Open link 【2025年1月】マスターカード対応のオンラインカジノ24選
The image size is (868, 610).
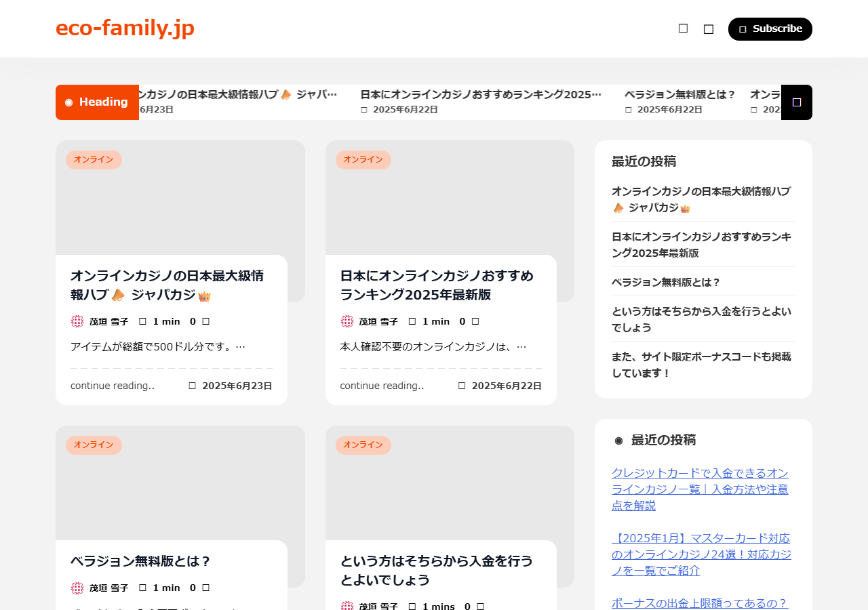tap(701, 554)
